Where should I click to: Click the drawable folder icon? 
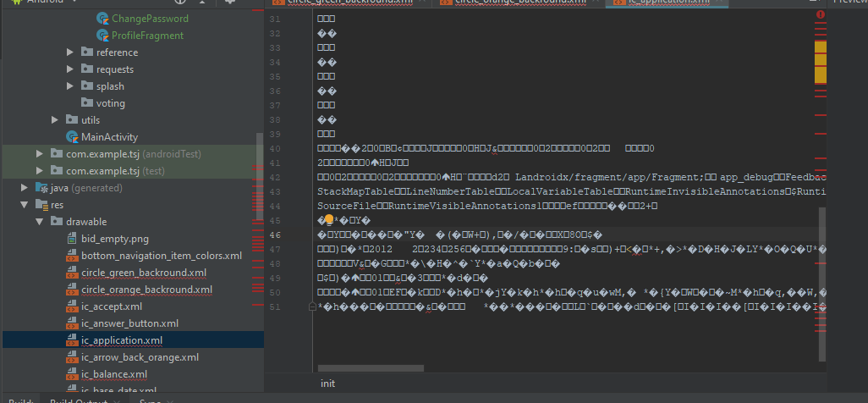(57, 221)
